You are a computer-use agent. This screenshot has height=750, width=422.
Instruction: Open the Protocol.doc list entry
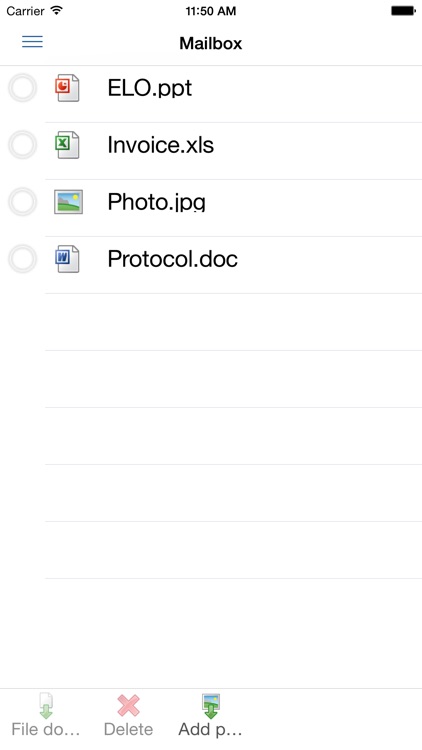pyautogui.click(x=211, y=265)
